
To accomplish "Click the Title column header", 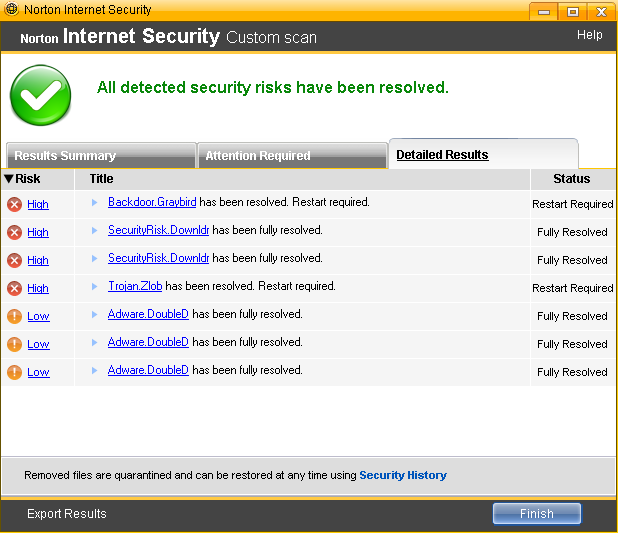I will coord(101,179).
